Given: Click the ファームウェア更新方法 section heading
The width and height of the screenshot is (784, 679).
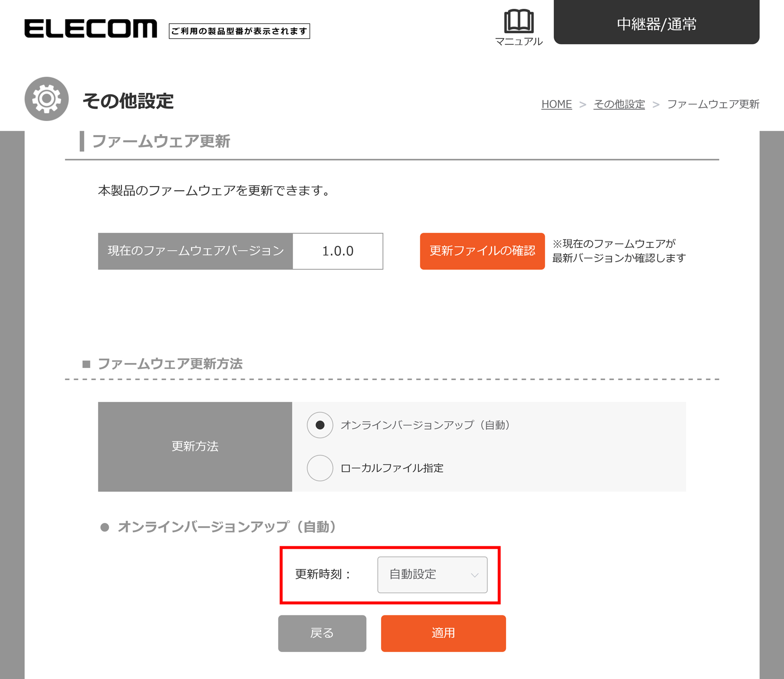Looking at the screenshot, I should tap(170, 364).
